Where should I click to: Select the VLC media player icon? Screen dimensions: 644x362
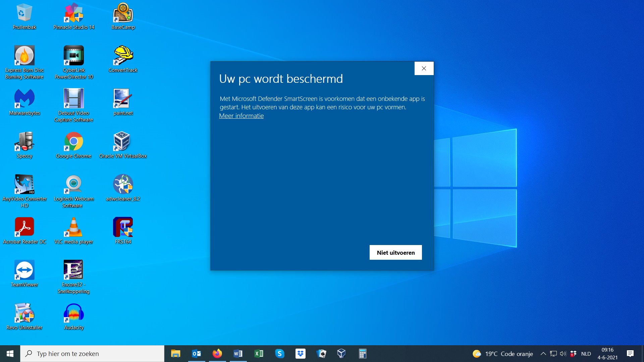point(74,231)
